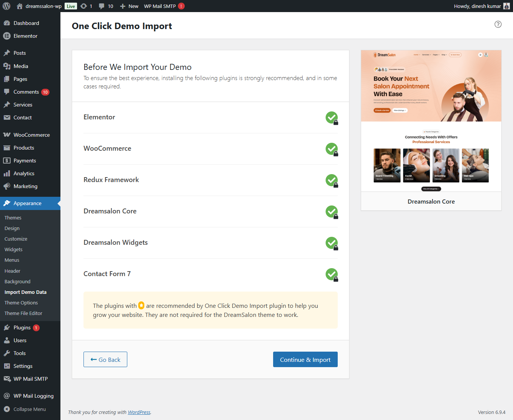Viewport: 513px width, 420px height.
Task: Open the user avatar in the admin bar
Action: tap(507, 6)
